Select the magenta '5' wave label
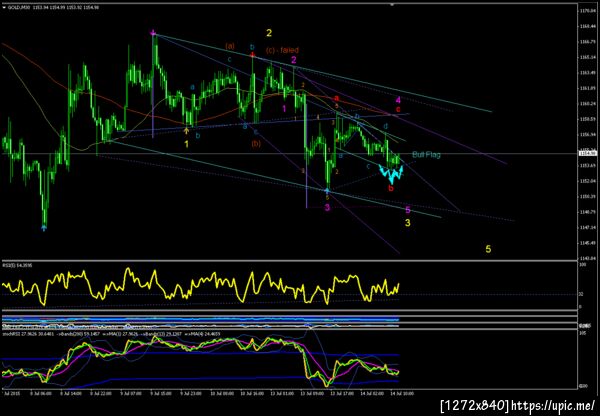The width and height of the screenshot is (600, 416). pyautogui.click(x=408, y=210)
